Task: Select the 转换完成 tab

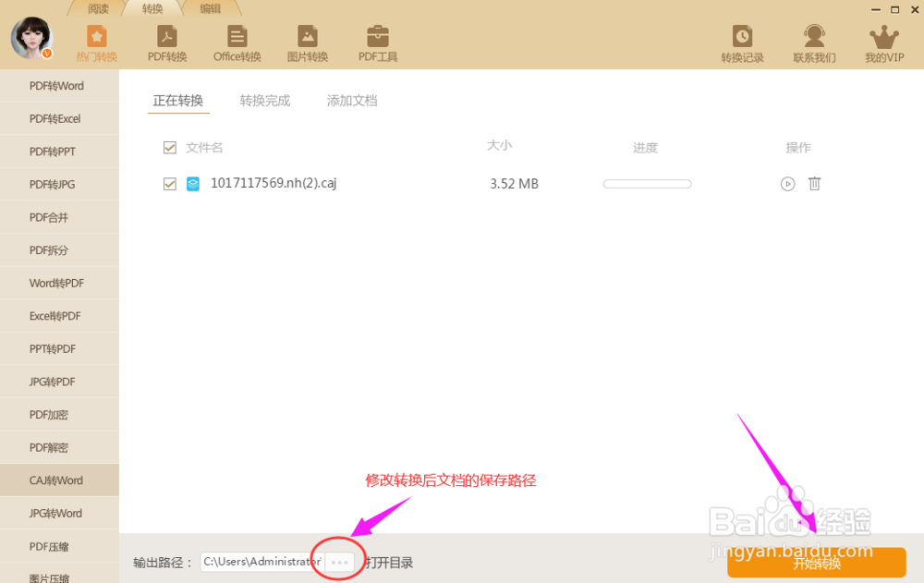Action: 265,101
